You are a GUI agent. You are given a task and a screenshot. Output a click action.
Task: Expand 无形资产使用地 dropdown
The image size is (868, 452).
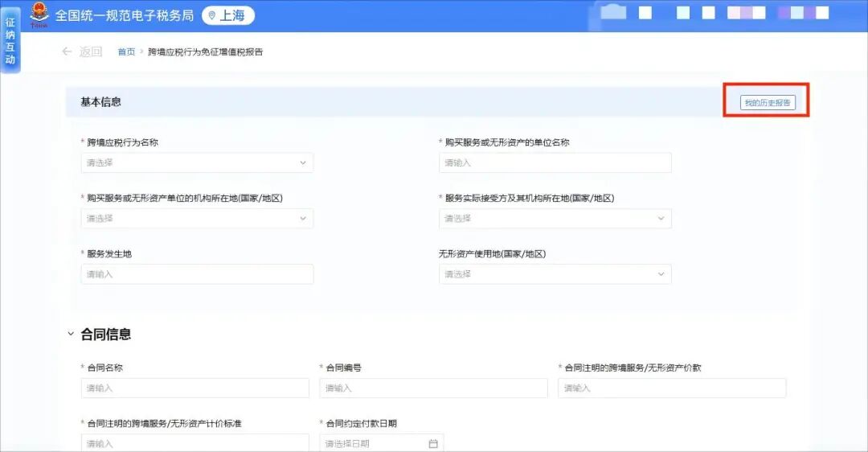pyautogui.click(x=555, y=274)
